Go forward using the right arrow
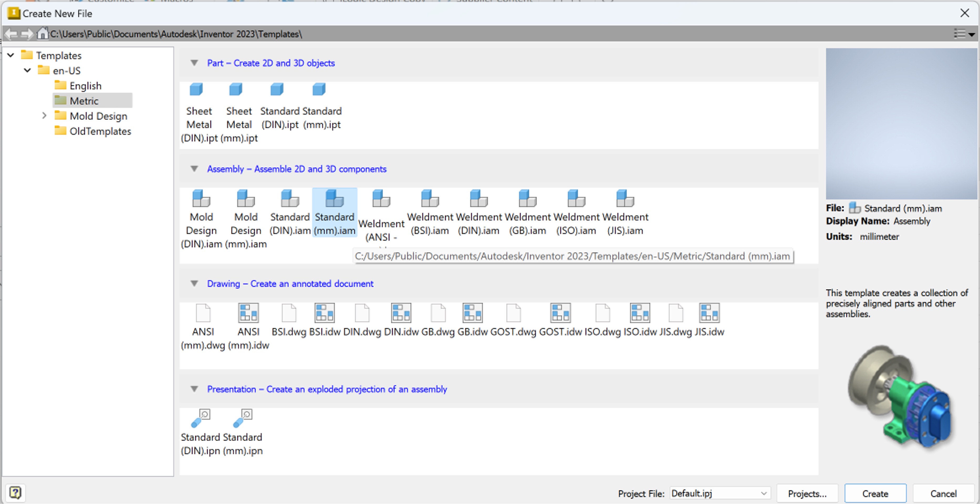This screenshot has width=980, height=504. tap(27, 34)
